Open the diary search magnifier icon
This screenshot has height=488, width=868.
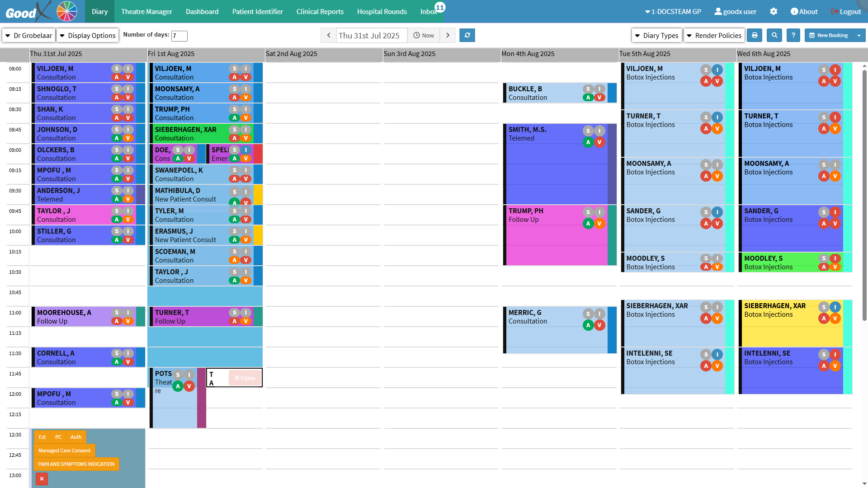tap(774, 35)
